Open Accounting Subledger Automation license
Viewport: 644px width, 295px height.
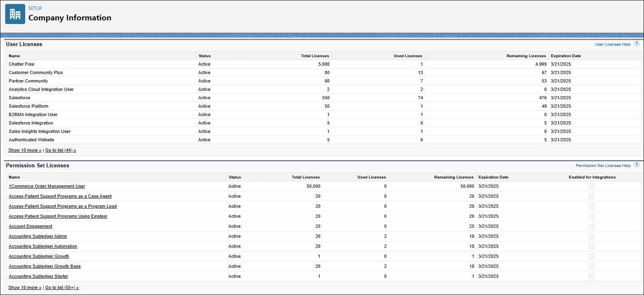pos(43,246)
